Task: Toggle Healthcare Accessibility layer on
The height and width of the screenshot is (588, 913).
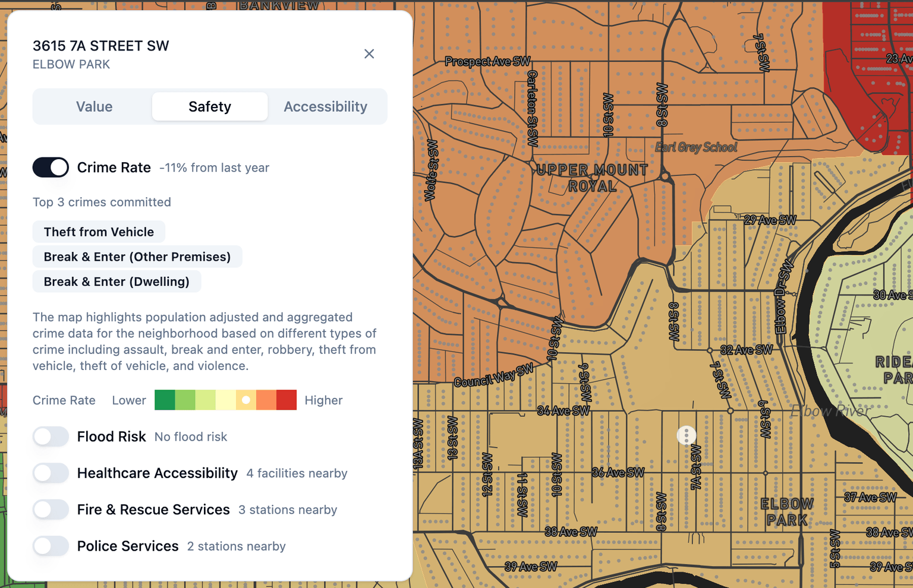Action: pyautogui.click(x=51, y=473)
